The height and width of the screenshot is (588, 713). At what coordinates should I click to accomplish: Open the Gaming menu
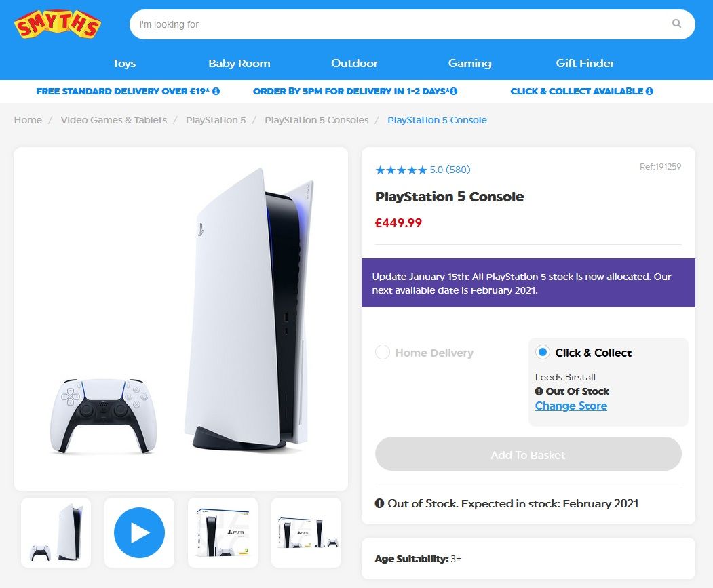pyautogui.click(x=469, y=63)
